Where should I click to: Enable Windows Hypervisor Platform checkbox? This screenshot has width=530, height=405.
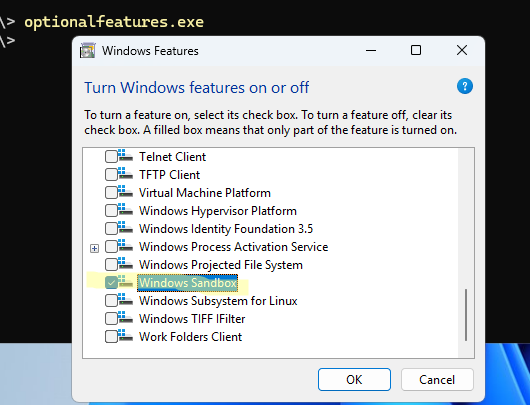click(x=111, y=211)
